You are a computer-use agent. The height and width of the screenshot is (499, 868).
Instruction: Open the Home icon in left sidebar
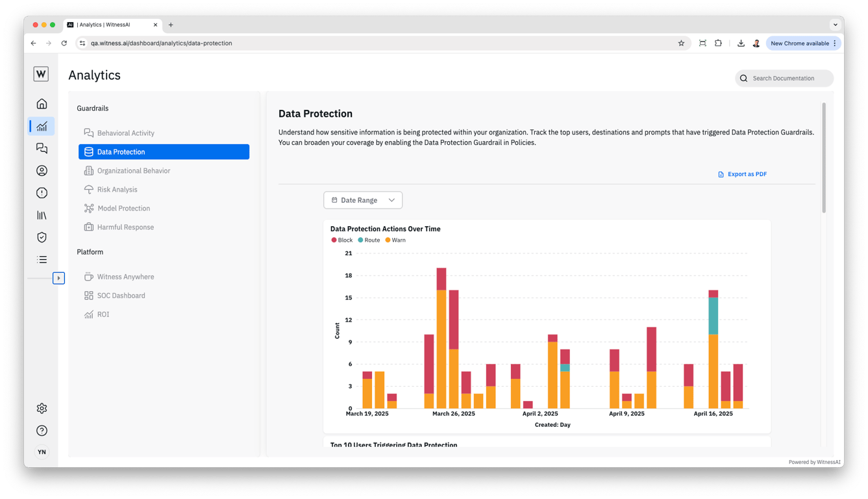click(x=42, y=104)
